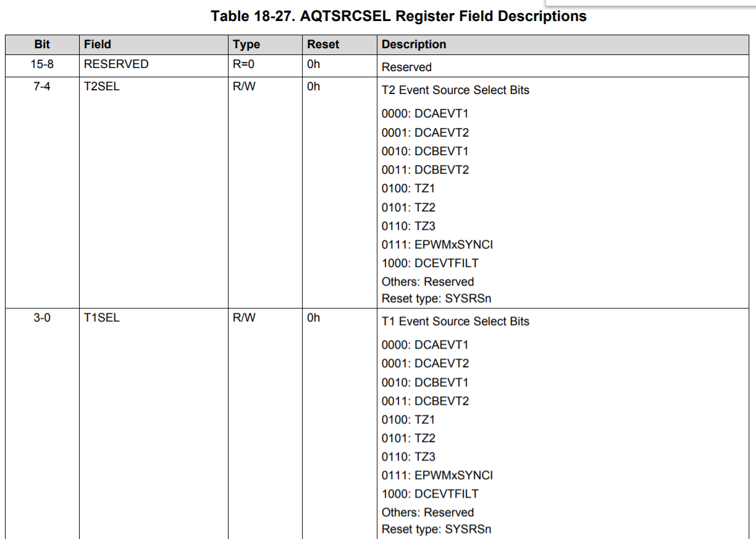Image resolution: width=756 pixels, height=539 pixels.
Task: Click the bit range 7-4 cell
Action: (42, 87)
